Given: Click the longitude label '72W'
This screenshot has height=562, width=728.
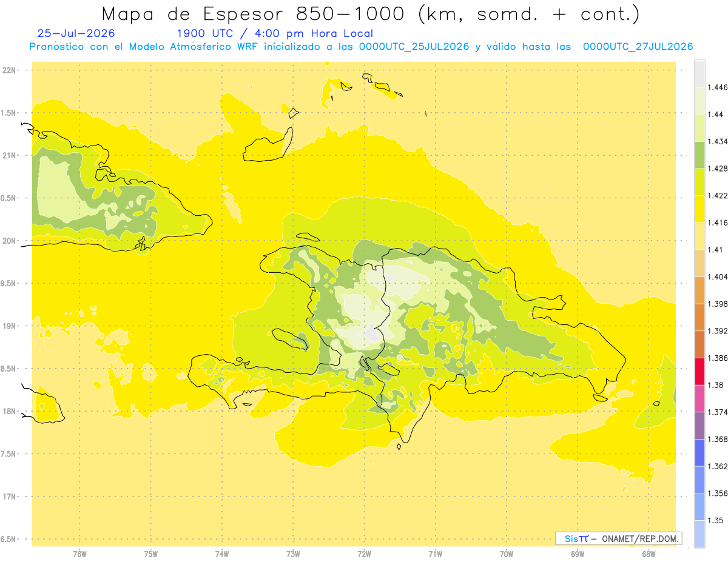Looking at the screenshot, I should point(364,554).
